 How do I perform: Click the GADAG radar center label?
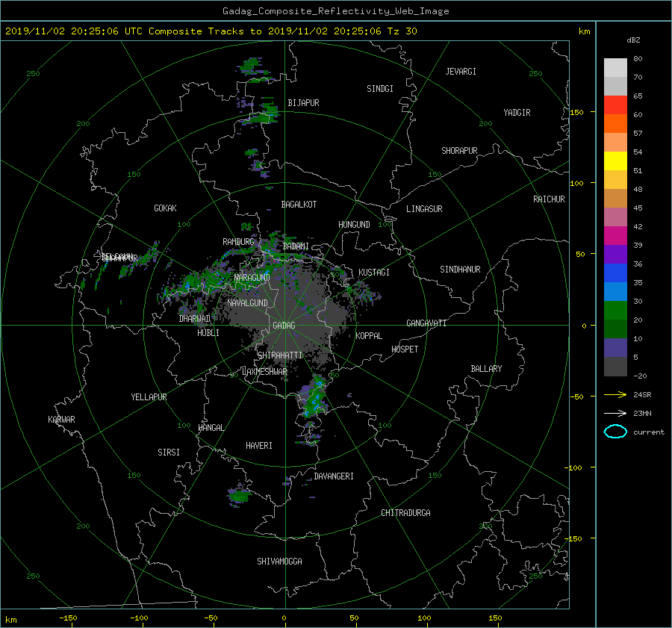[x=284, y=326]
